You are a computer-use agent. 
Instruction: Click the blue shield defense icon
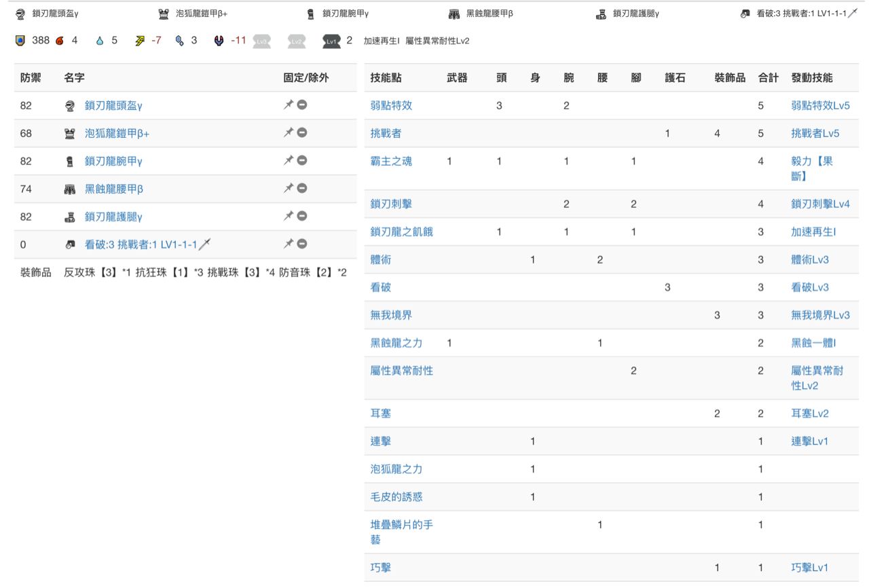pyautogui.click(x=21, y=41)
